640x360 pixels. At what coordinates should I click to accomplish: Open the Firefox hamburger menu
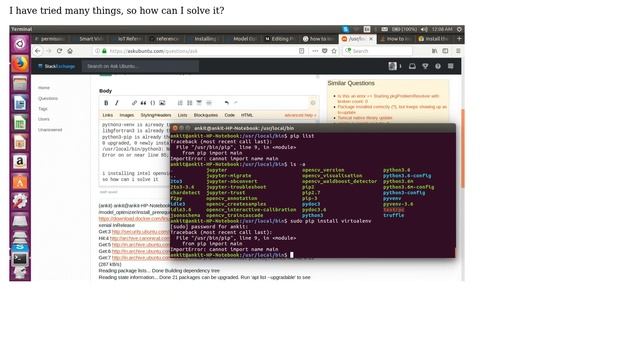[458, 51]
